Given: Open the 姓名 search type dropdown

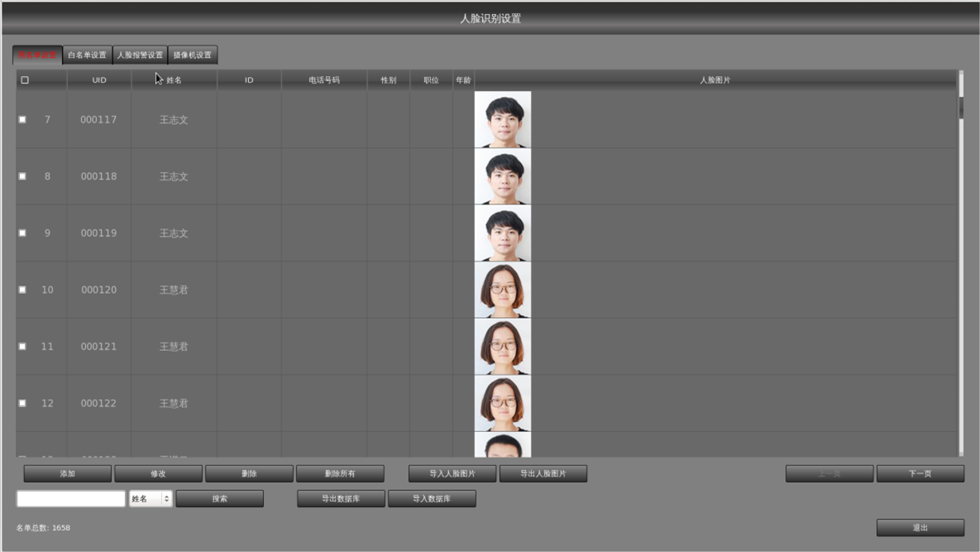Looking at the screenshot, I should tap(151, 499).
